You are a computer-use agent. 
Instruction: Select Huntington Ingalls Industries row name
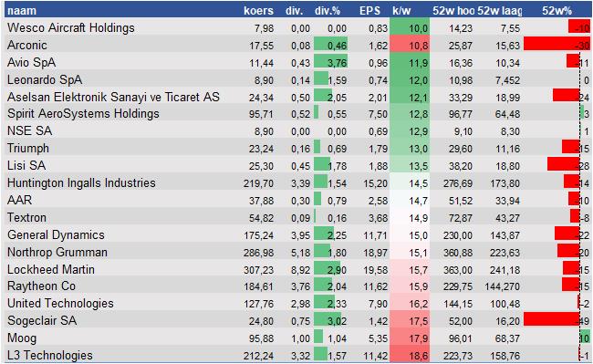81,183
